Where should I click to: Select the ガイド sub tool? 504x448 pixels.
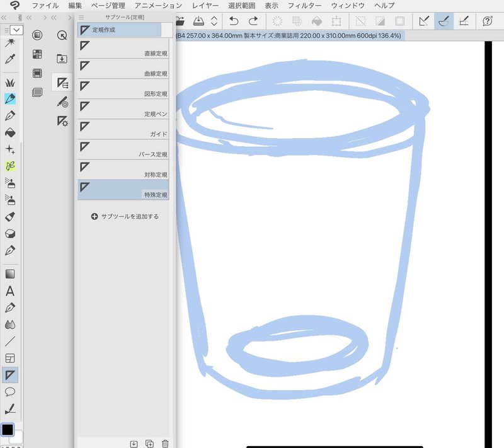coord(123,129)
